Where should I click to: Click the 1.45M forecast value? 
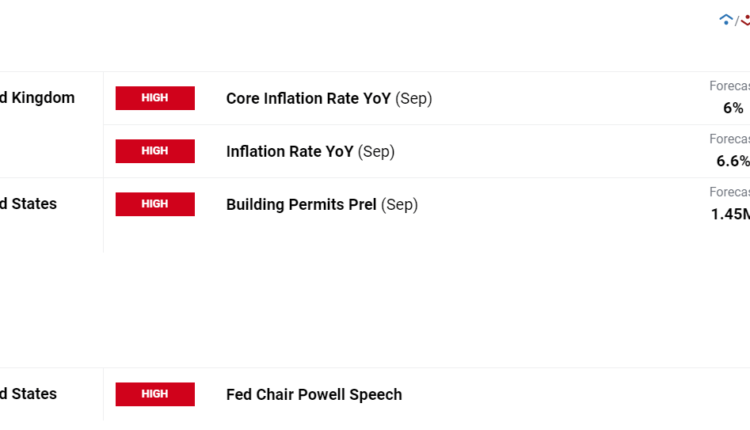pos(730,214)
